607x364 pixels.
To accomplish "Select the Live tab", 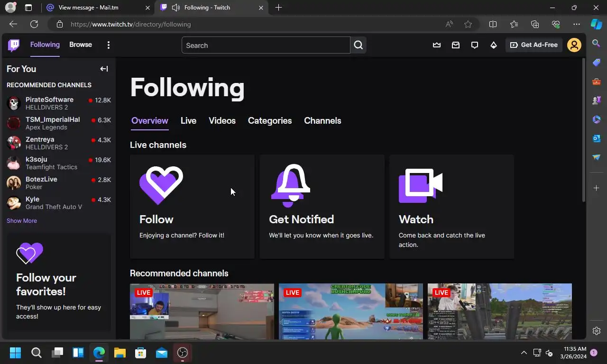I will 188,121.
